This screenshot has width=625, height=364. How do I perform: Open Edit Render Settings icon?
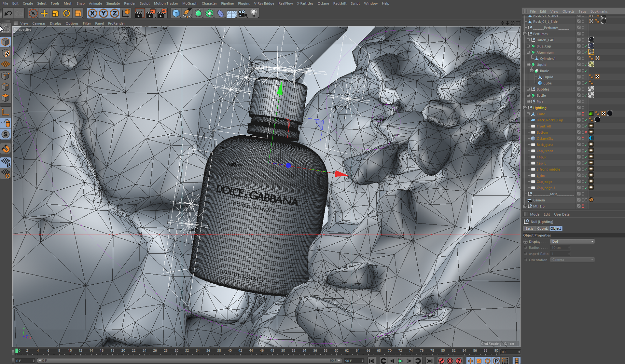pyautogui.click(x=162, y=13)
